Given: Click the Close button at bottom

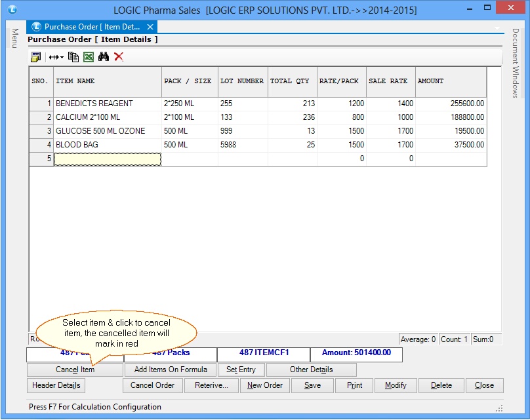Looking at the screenshot, I should 484,385.
